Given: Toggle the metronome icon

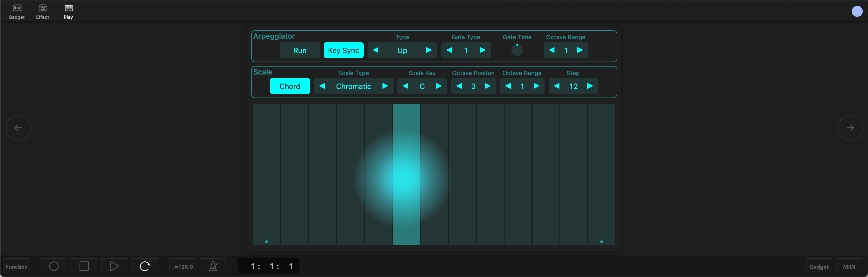Looking at the screenshot, I should [x=213, y=266].
